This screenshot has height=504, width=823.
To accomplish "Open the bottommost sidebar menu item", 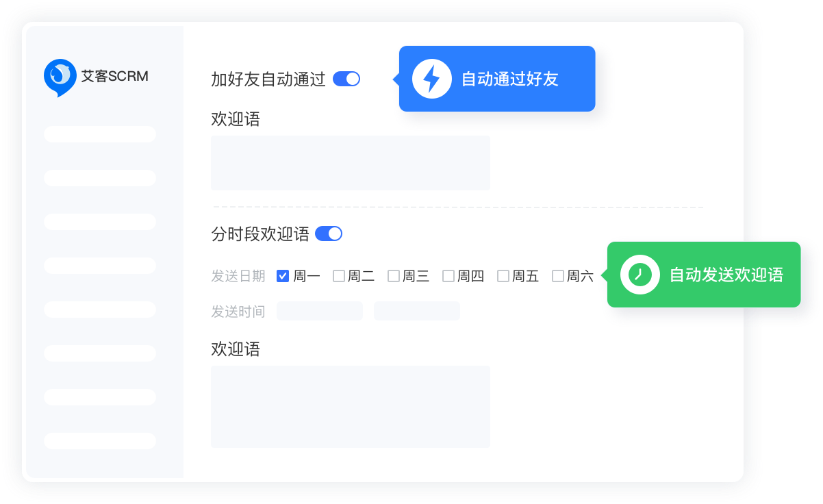I will [x=100, y=441].
